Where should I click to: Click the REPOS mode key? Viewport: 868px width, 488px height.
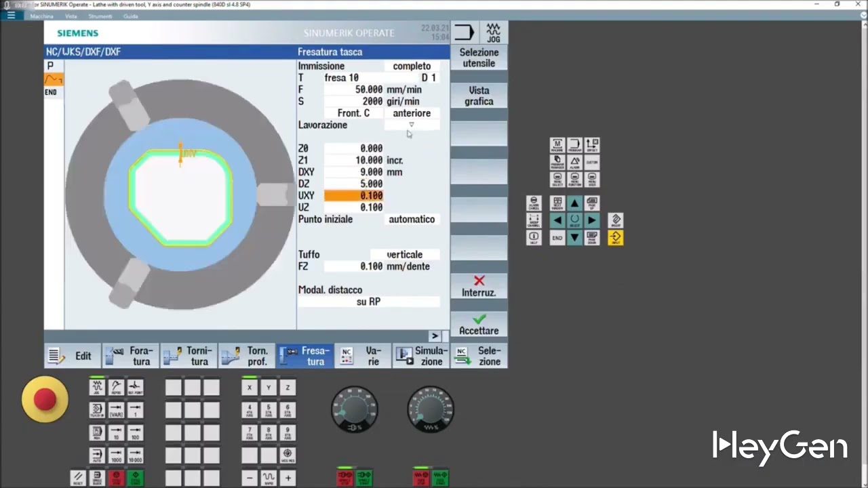tap(117, 387)
